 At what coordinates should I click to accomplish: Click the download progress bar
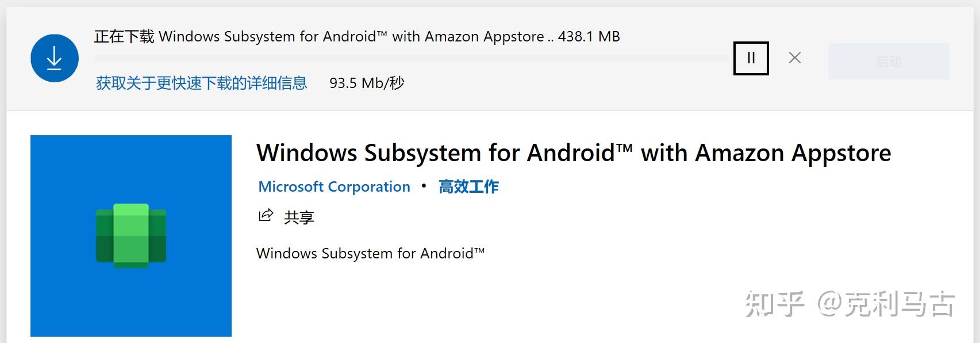click(x=411, y=58)
